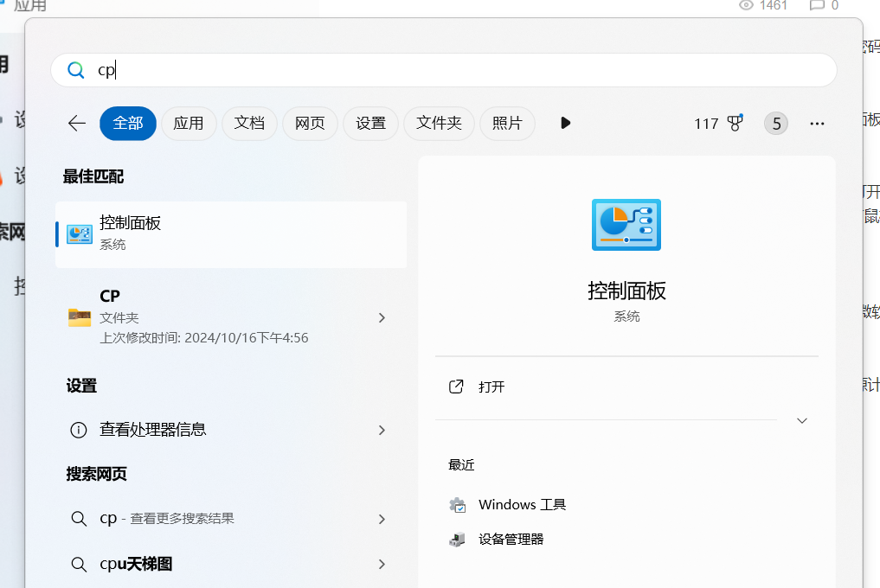Open the three-dot more options menu
Viewport: 880px width, 588px height.
[x=817, y=124]
